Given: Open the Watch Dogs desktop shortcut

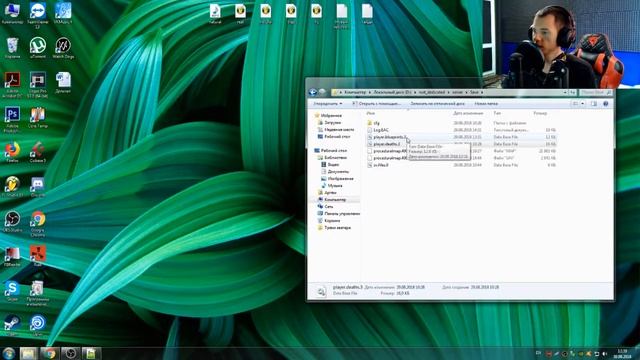Looking at the screenshot, I should (x=63, y=48).
